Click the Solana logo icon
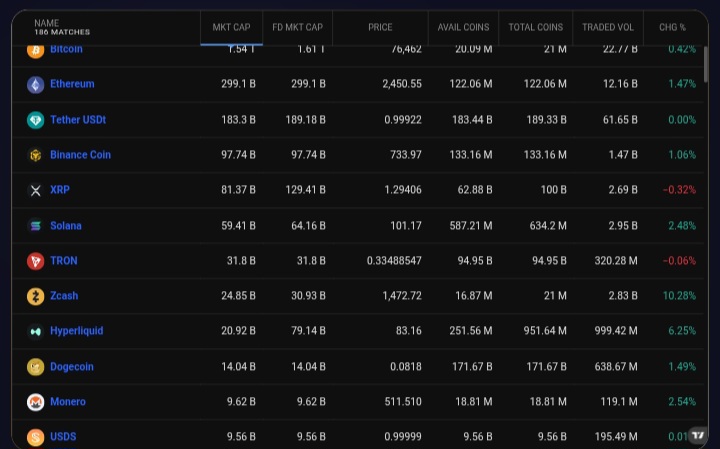 [x=35, y=226]
